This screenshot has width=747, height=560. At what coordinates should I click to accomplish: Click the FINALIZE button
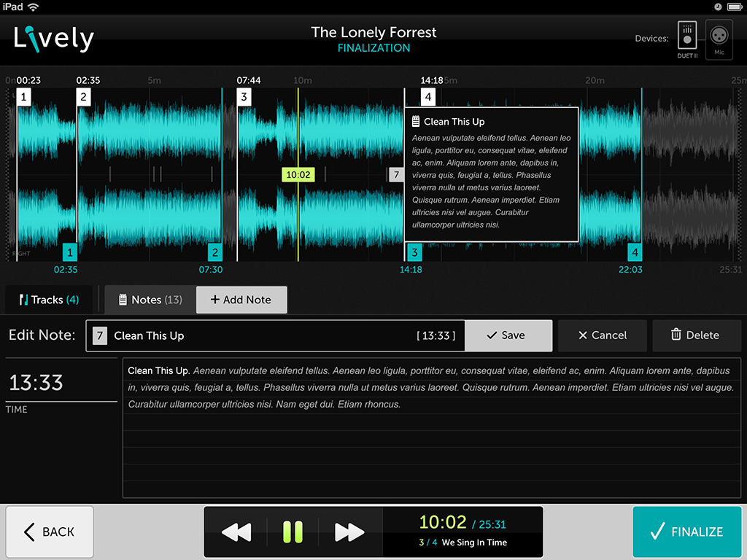tap(686, 532)
